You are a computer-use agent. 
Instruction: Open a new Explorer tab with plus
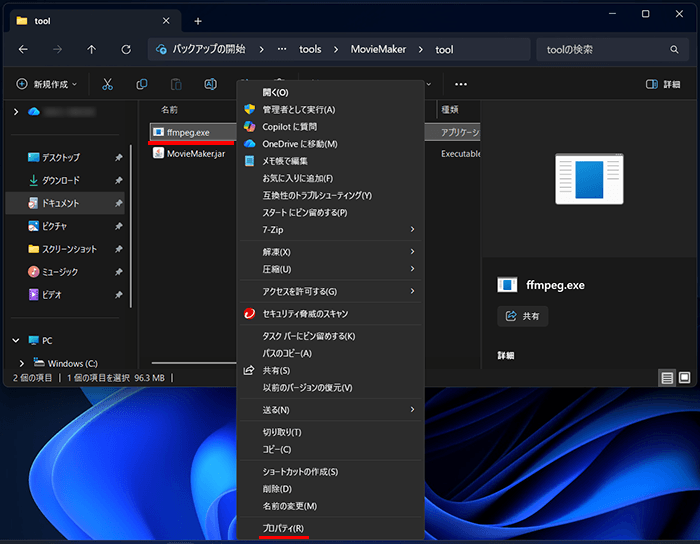click(x=198, y=21)
